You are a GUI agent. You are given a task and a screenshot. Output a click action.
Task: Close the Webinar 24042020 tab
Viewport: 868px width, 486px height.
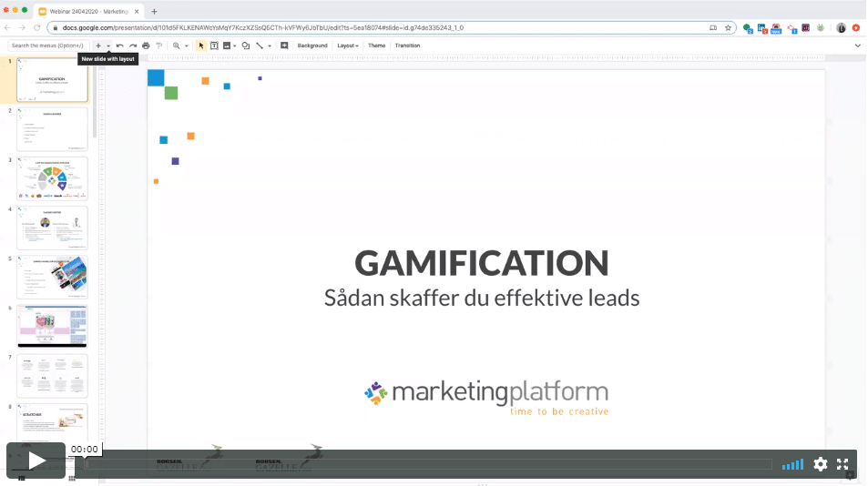click(x=137, y=12)
